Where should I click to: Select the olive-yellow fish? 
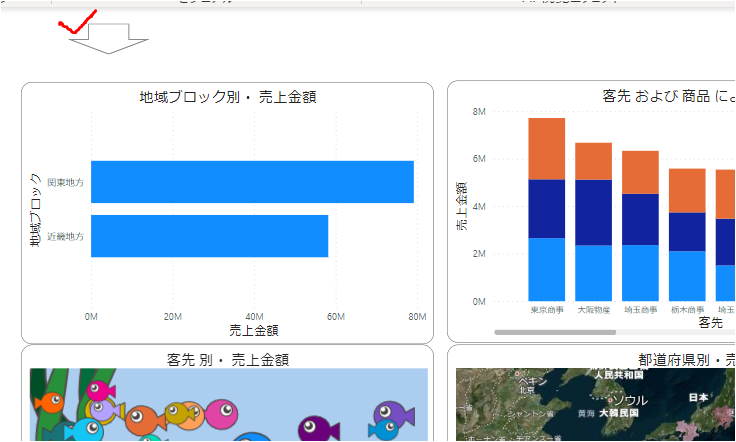180,412
